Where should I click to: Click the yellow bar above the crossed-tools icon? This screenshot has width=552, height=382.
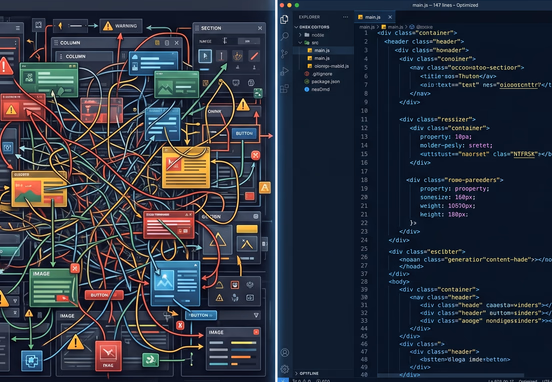click(247, 229)
